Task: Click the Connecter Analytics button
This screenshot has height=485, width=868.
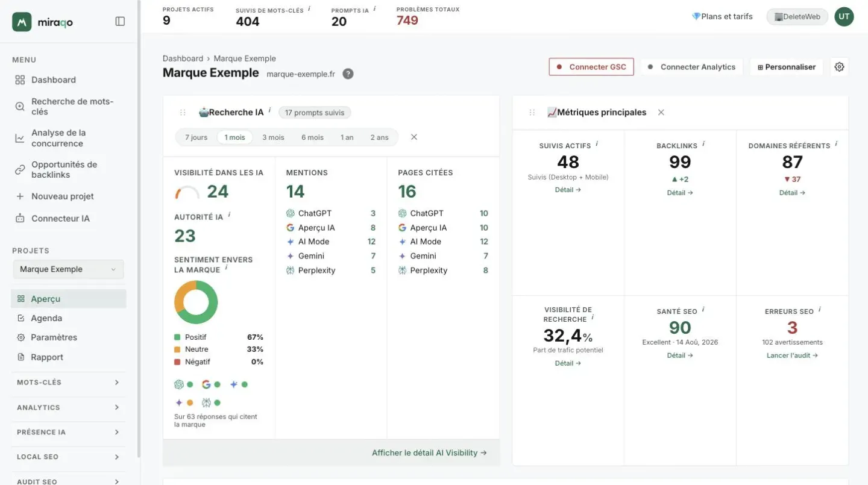Action: [x=691, y=67]
